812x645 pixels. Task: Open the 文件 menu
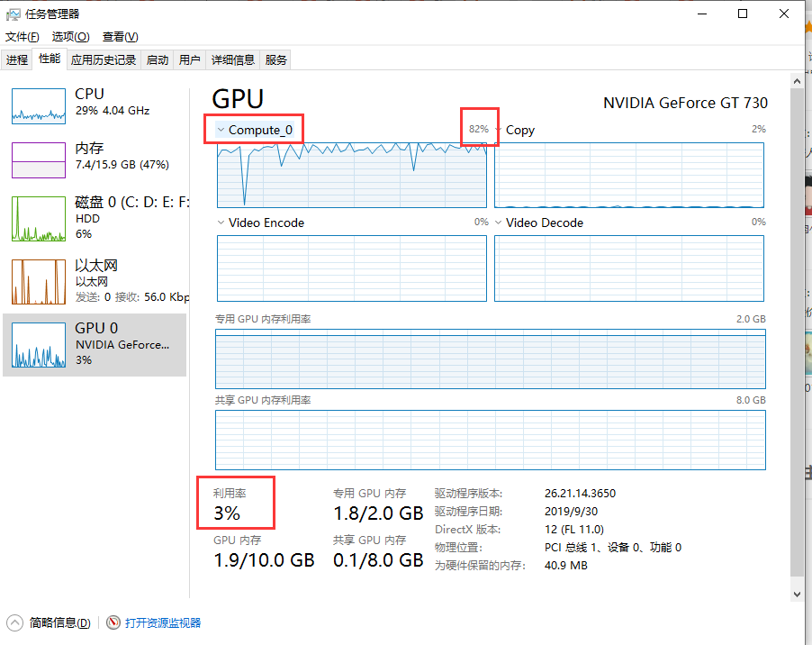tap(23, 37)
